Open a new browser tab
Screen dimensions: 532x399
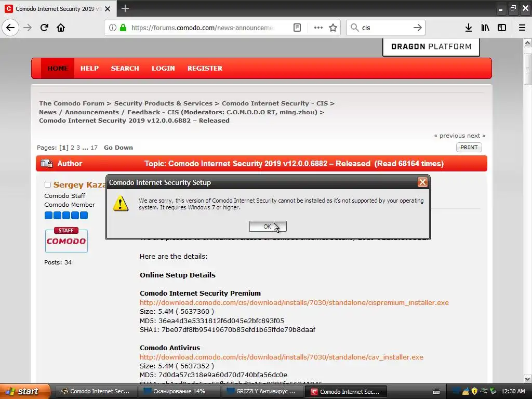[x=125, y=8]
